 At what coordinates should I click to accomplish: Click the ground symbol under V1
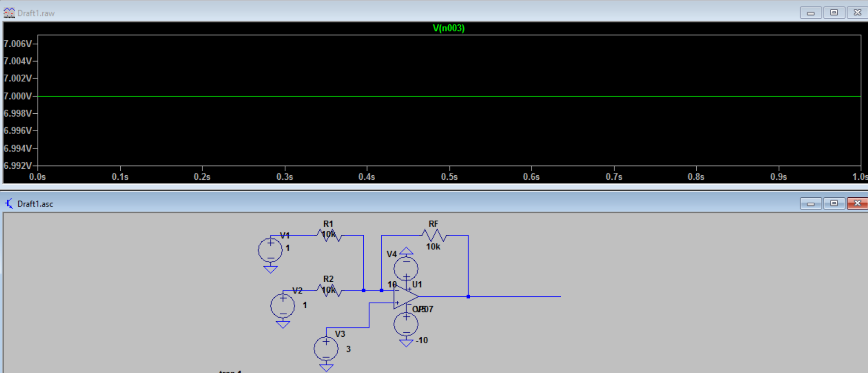[271, 269]
